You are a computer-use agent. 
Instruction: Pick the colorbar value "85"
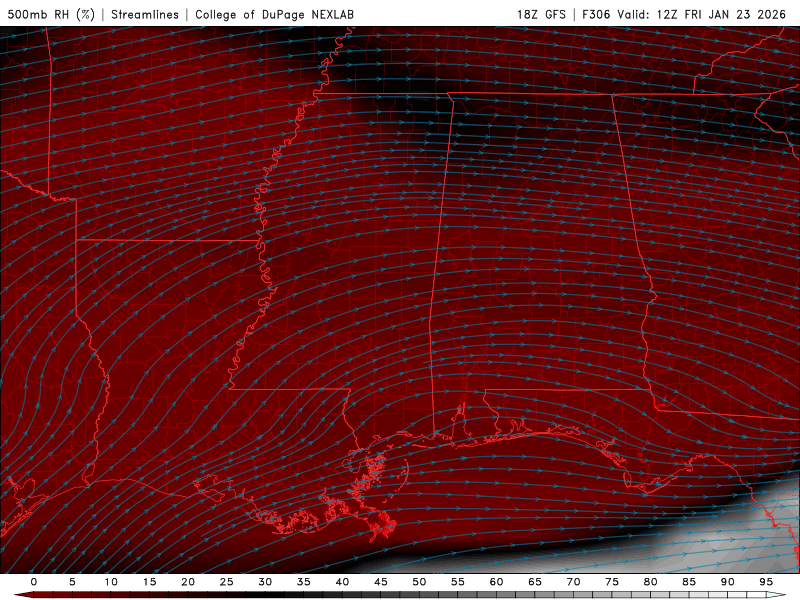(689, 582)
